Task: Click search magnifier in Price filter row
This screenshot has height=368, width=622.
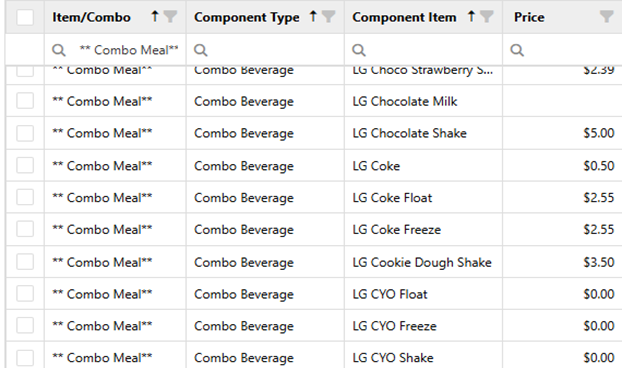Action: (517, 50)
